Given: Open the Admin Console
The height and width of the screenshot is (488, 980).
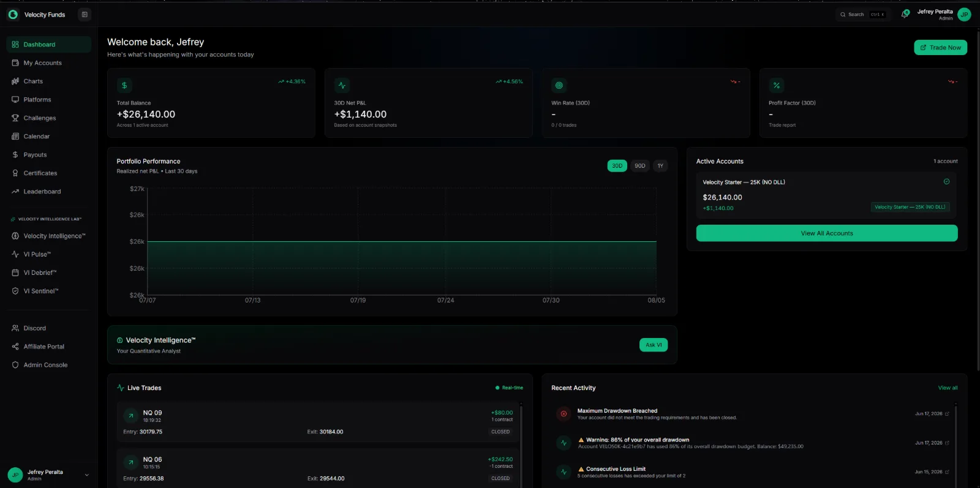Looking at the screenshot, I should [48, 365].
